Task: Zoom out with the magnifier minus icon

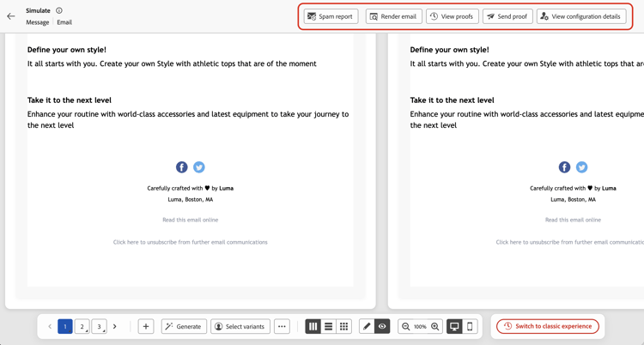Action: click(x=406, y=326)
